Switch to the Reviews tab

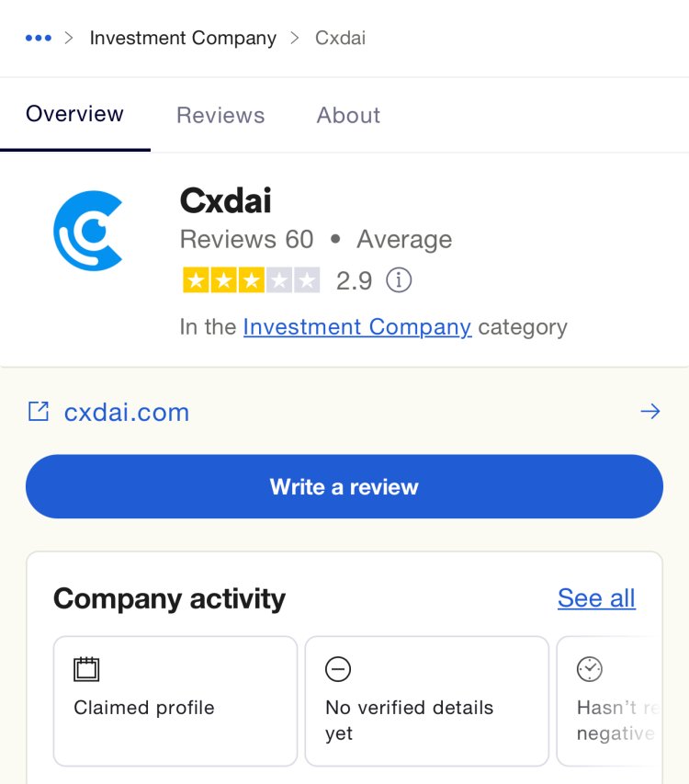220,115
